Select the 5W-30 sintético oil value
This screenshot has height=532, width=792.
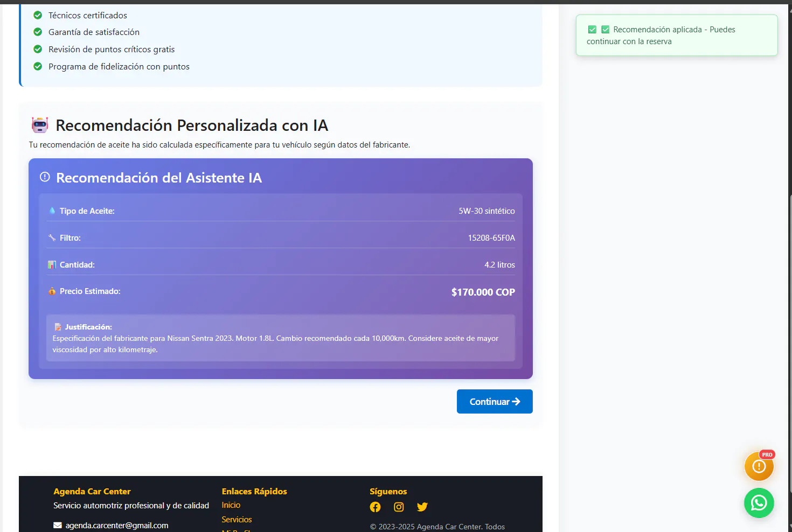pyautogui.click(x=487, y=211)
